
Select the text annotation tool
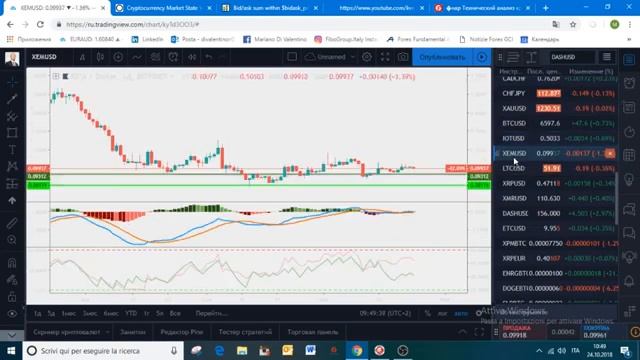12,149
